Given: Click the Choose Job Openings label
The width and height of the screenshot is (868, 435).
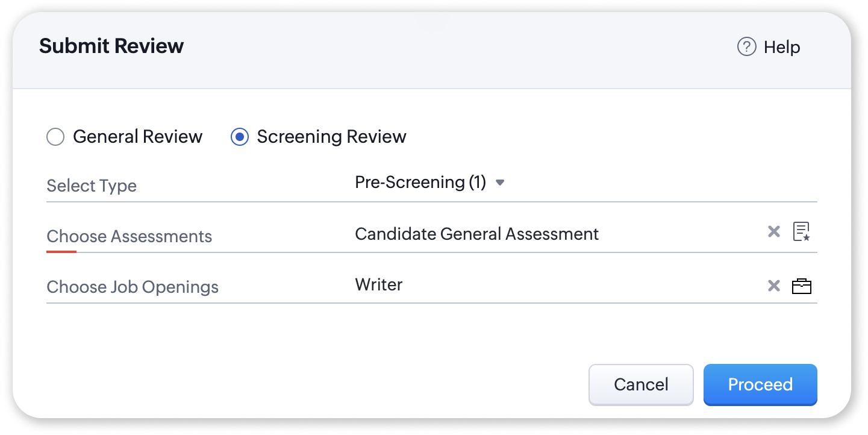Looking at the screenshot, I should click(x=133, y=287).
